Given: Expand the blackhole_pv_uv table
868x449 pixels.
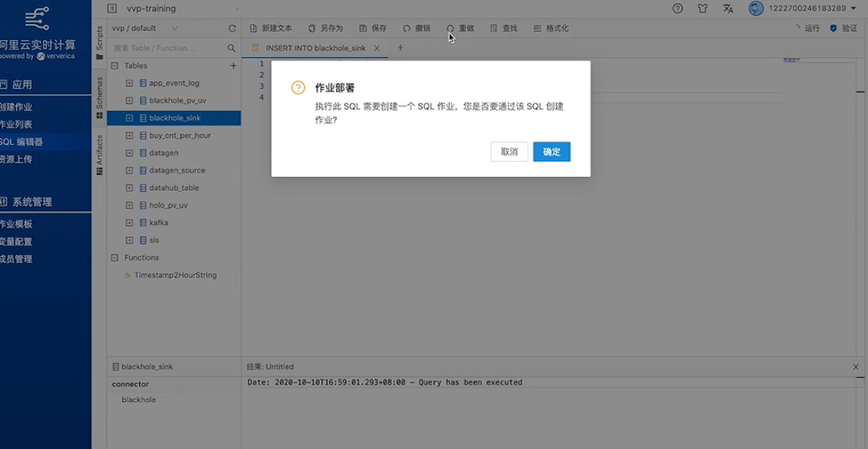Looking at the screenshot, I should click(130, 101).
